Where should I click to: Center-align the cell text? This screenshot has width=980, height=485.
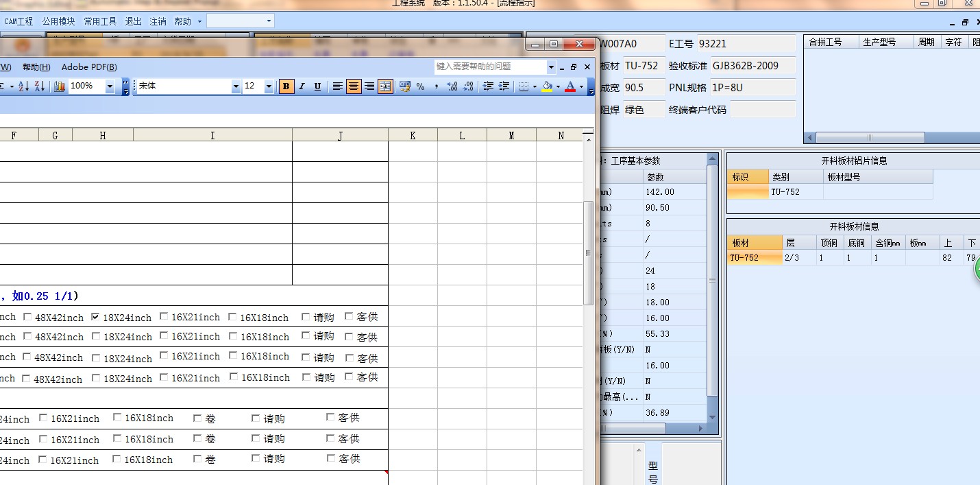pos(354,86)
